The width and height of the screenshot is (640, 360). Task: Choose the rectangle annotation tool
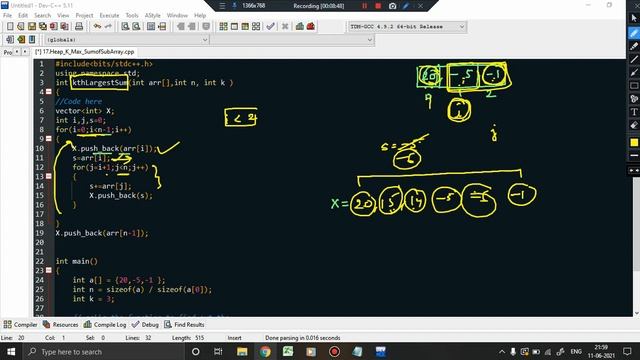tap(634, 86)
